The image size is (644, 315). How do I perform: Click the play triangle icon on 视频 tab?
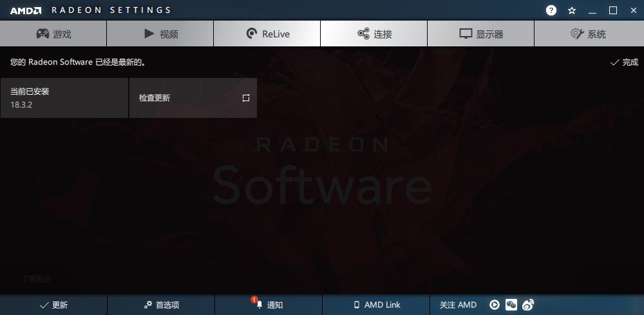(149, 33)
